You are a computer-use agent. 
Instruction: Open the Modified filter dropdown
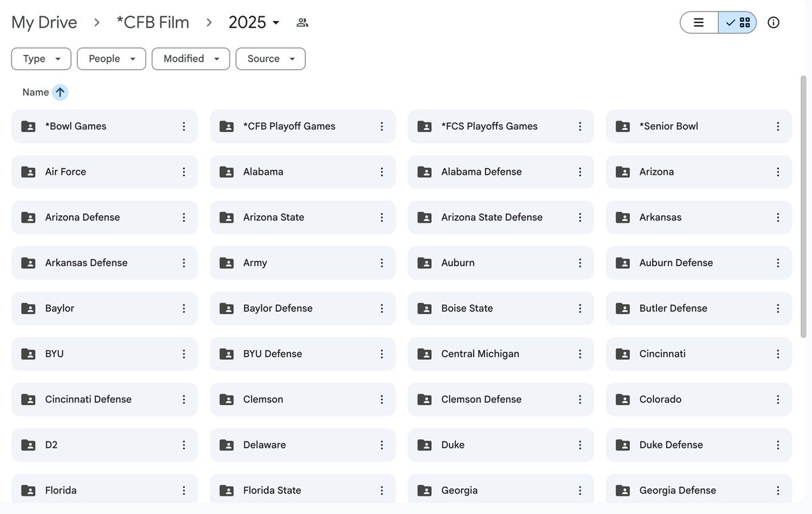click(x=191, y=59)
